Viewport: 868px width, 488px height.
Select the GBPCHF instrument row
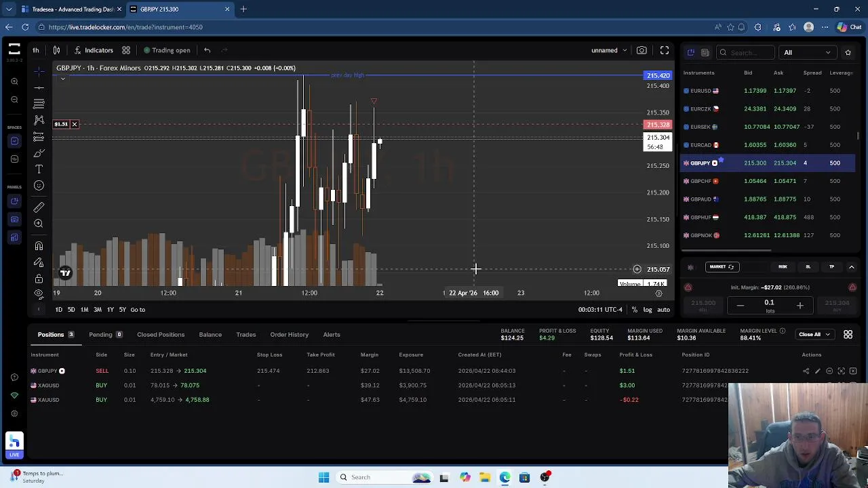768,181
